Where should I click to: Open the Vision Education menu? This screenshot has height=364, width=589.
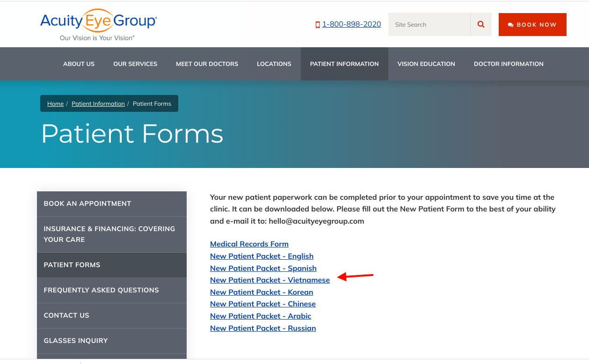426,64
